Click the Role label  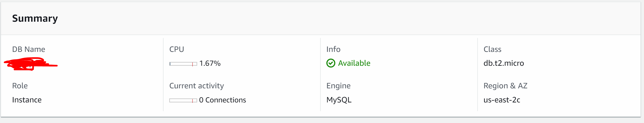20,86
